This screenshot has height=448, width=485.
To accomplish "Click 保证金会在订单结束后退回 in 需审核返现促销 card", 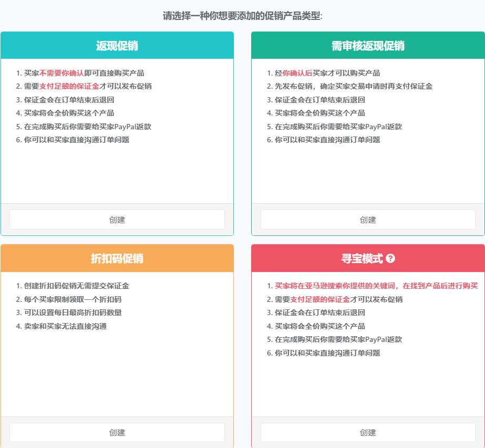I will click(320, 100).
